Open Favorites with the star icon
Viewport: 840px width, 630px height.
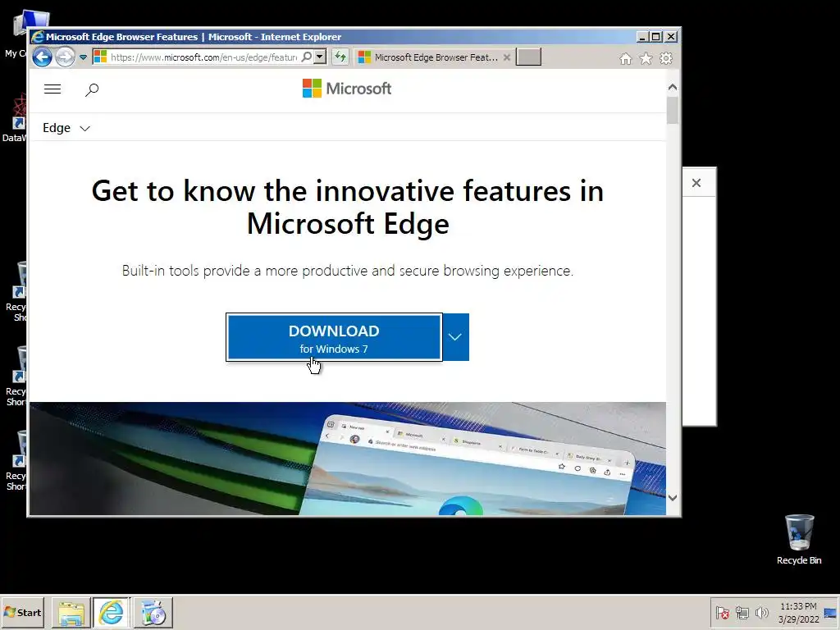pos(646,58)
